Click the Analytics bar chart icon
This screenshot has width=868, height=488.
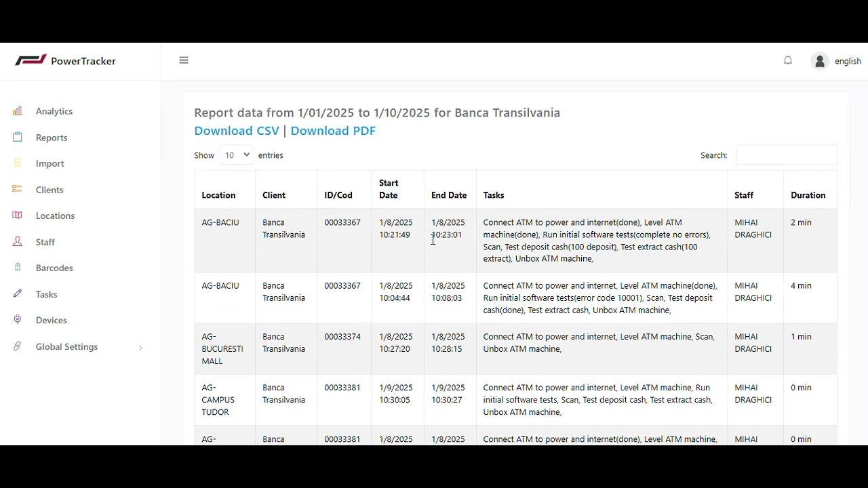[x=18, y=110]
